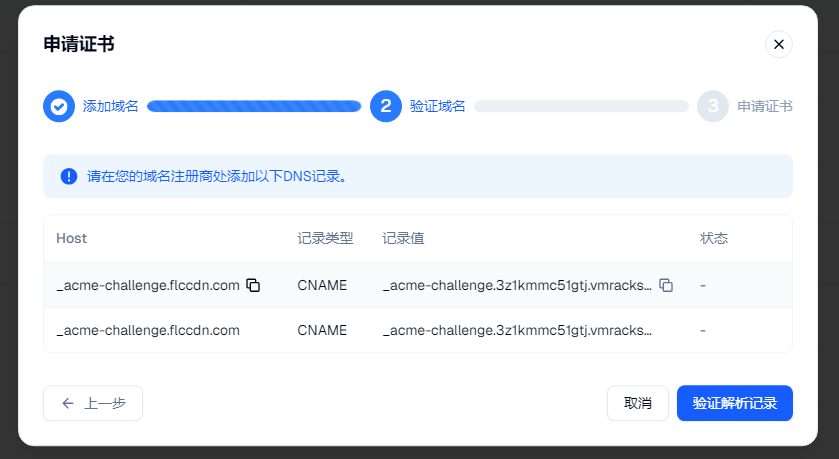The height and width of the screenshot is (459, 839).
Task: Click the 状态 column header
Action: pyautogui.click(x=713, y=238)
